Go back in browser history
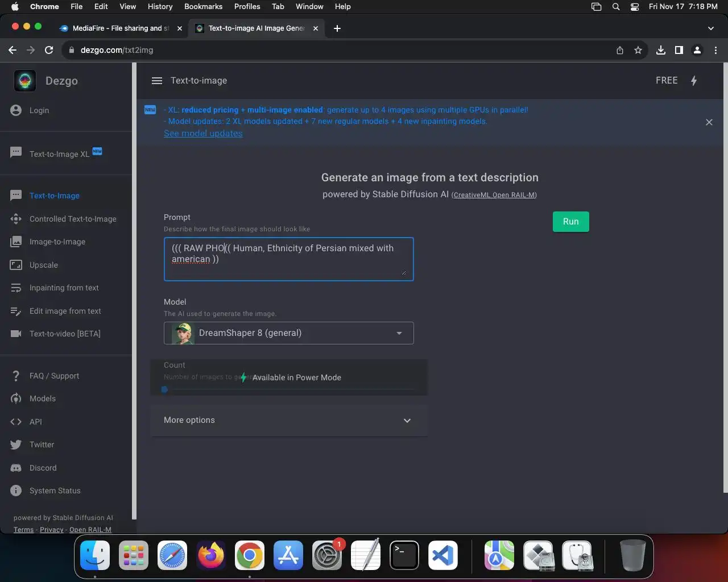The width and height of the screenshot is (728, 582). coord(13,50)
